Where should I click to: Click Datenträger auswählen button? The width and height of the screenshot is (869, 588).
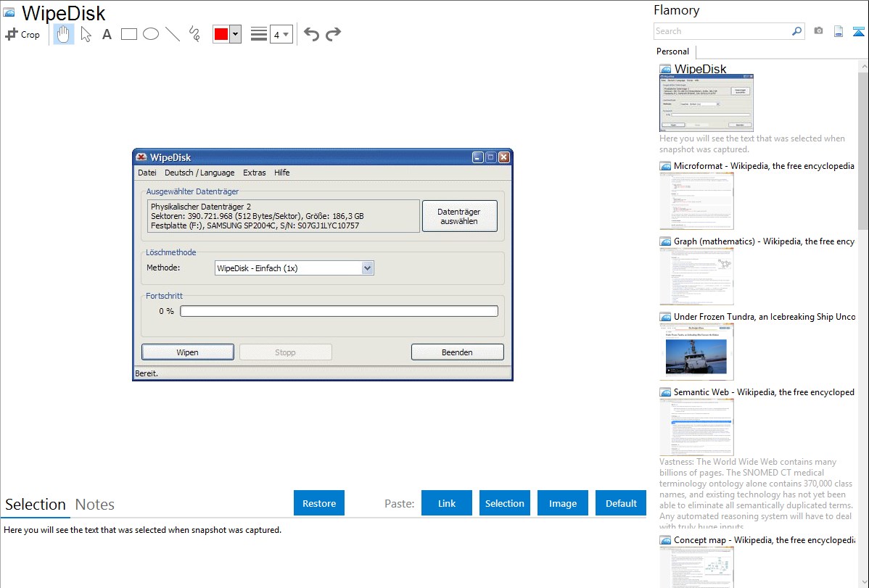459,216
